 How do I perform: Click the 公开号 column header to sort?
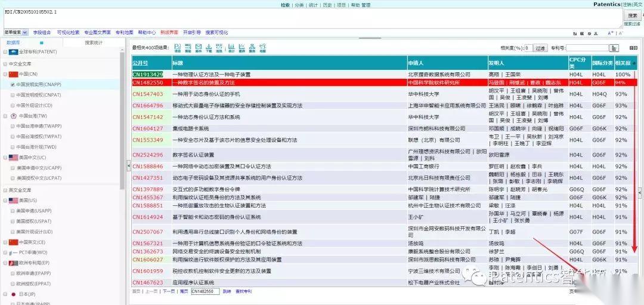140,63
